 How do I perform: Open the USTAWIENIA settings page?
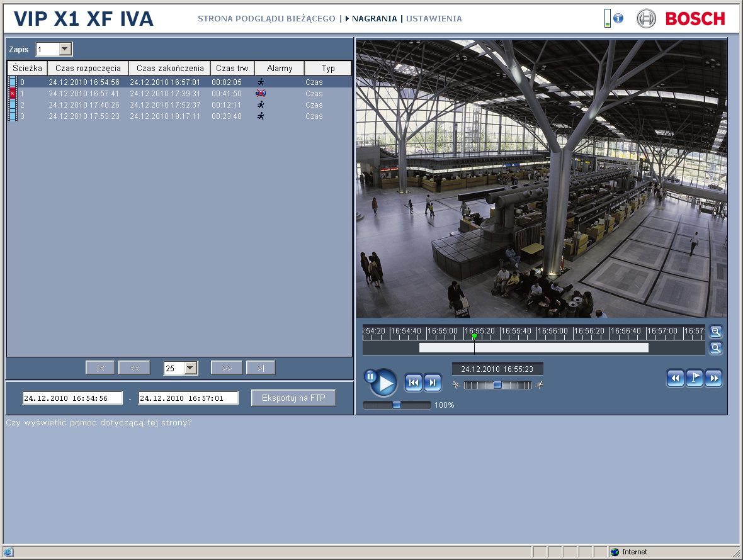point(434,18)
